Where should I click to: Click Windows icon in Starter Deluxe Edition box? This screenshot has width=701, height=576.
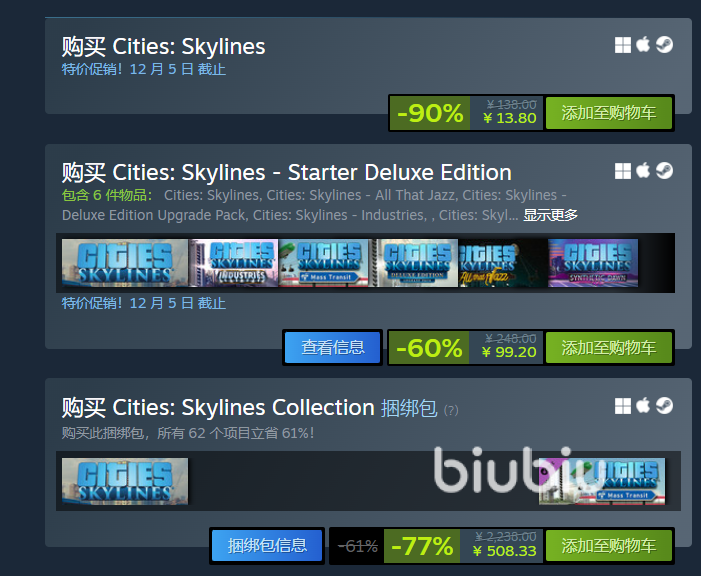623,171
